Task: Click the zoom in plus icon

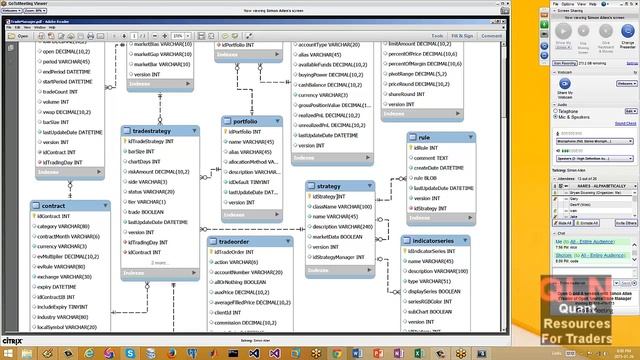Action: [165, 36]
